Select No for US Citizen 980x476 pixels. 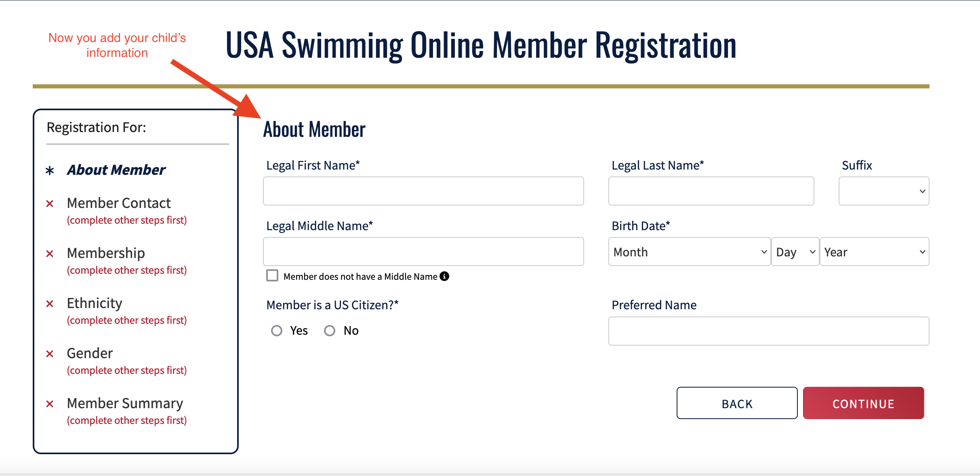[x=330, y=331]
